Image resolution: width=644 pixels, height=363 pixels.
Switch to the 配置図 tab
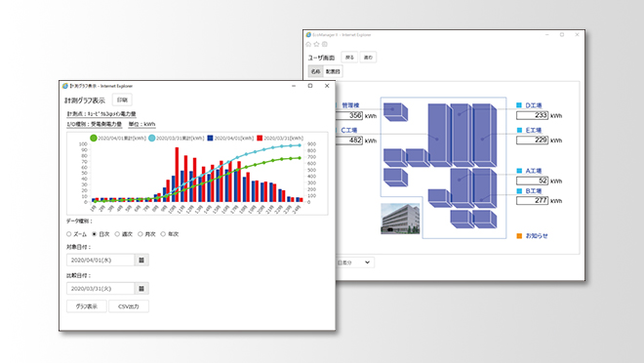pos(333,71)
